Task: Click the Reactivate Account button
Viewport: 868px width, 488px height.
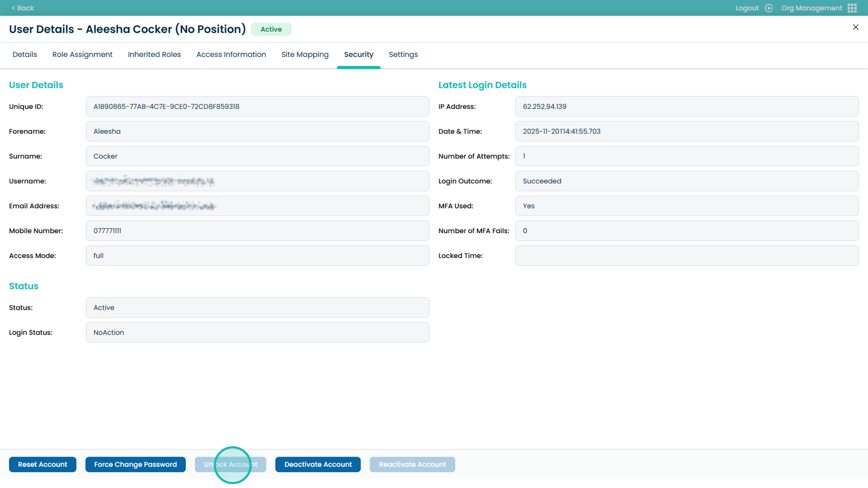Action: [x=412, y=465]
